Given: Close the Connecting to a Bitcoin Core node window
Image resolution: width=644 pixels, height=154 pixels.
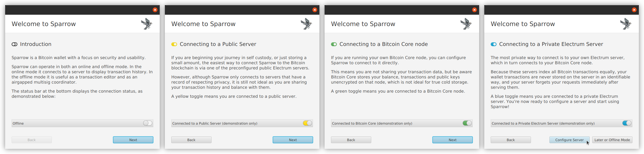Looking at the screenshot, I should [x=474, y=10].
